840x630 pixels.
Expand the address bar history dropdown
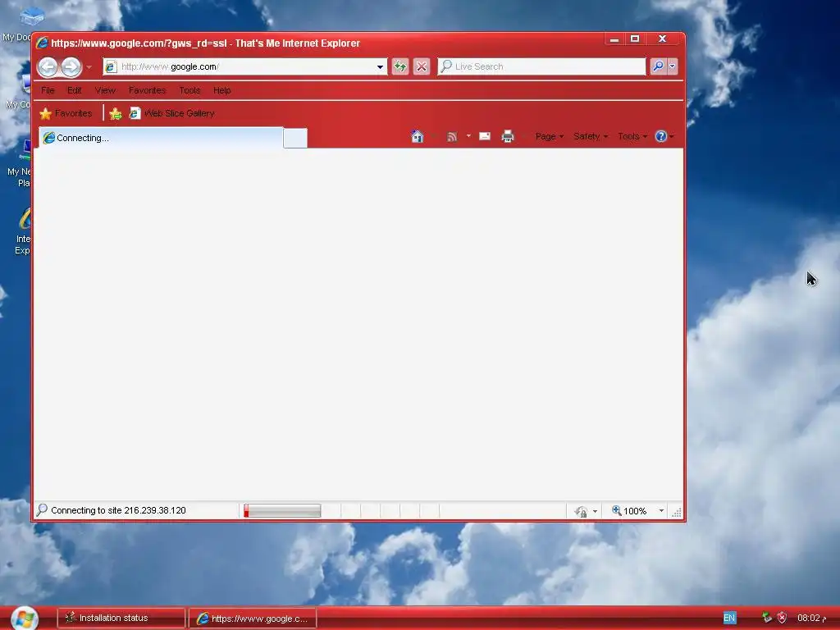point(380,67)
